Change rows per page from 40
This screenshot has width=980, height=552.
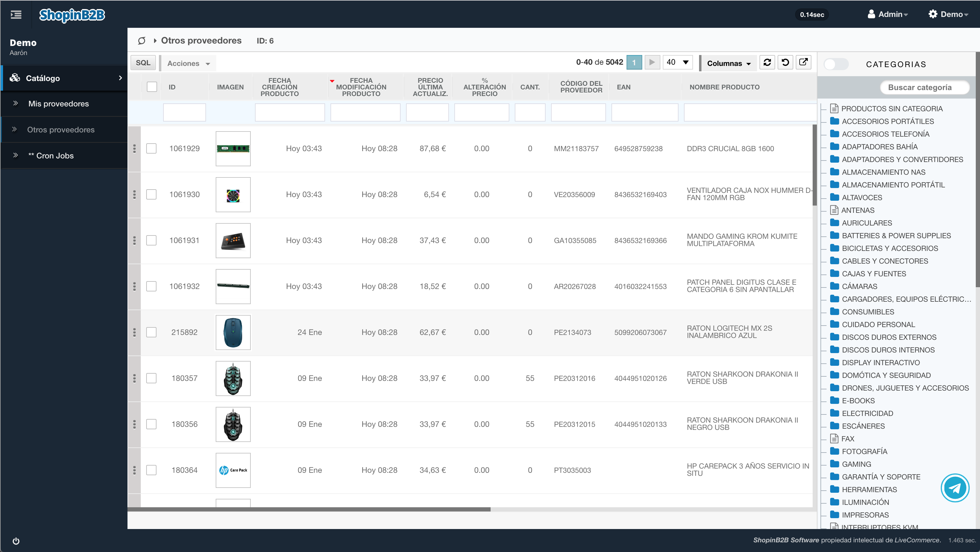point(678,63)
